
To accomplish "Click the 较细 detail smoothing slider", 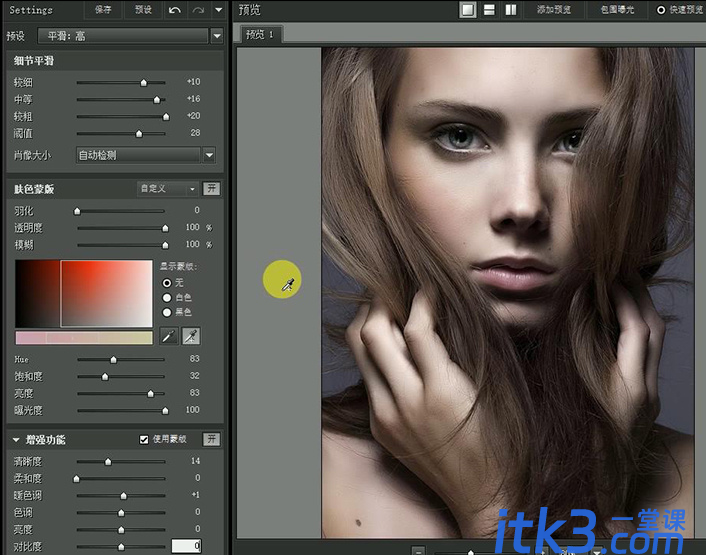I will click(121, 82).
